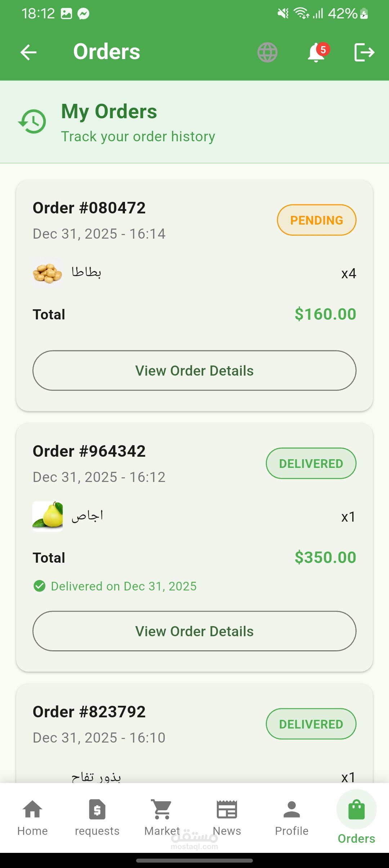The width and height of the screenshot is (389, 868).
Task: Tap the back arrow in header
Action: [x=28, y=52]
